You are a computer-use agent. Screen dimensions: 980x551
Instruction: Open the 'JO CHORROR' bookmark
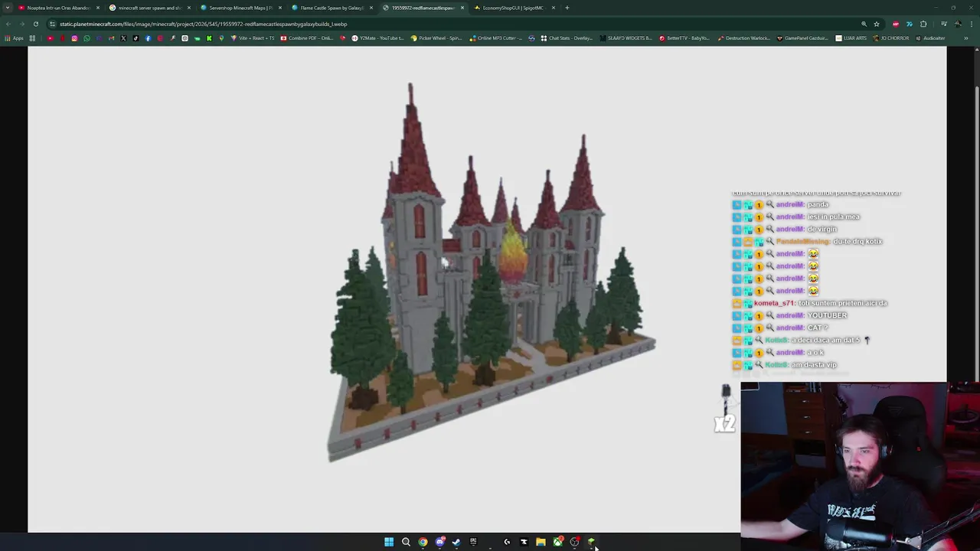click(891, 38)
